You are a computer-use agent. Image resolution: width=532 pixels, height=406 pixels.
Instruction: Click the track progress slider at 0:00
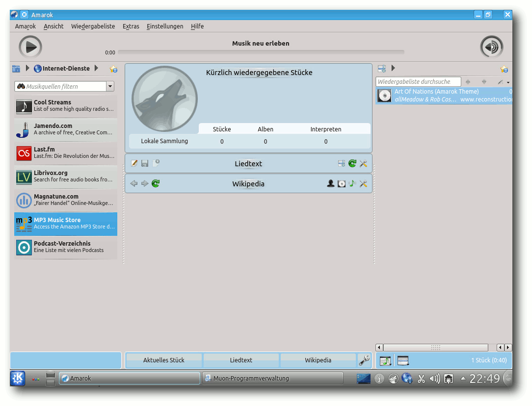click(261, 52)
